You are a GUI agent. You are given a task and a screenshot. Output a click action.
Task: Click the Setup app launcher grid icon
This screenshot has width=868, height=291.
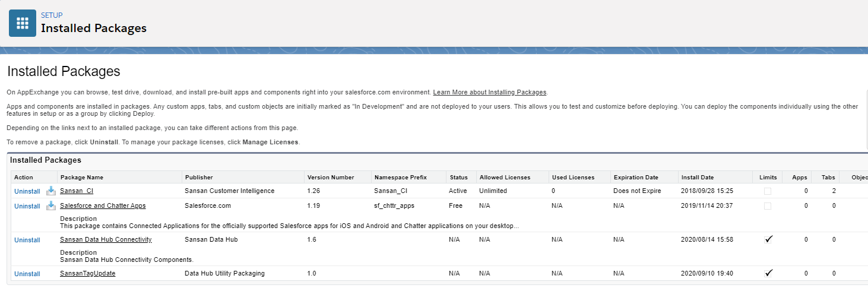[23, 23]
